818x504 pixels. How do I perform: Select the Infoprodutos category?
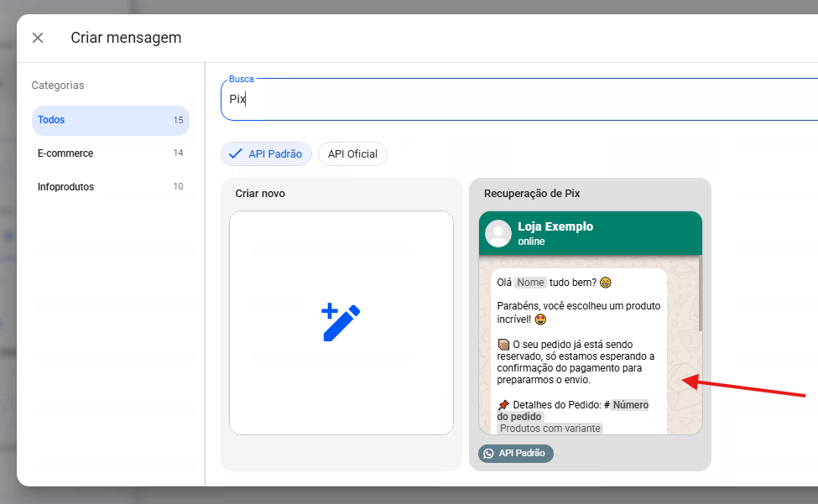coord(111,187)
